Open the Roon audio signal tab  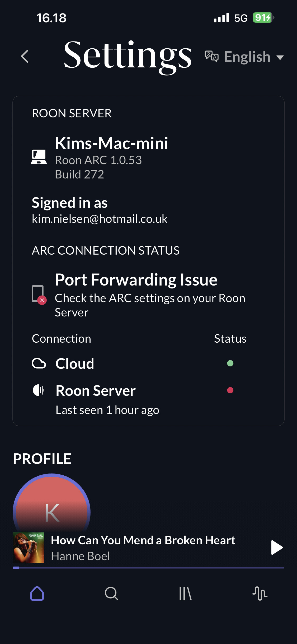coord(260,594)
